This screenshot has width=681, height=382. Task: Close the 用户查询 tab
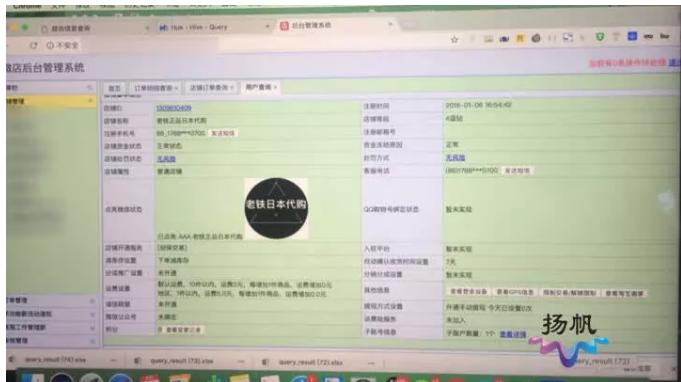[x=274, y=87]
